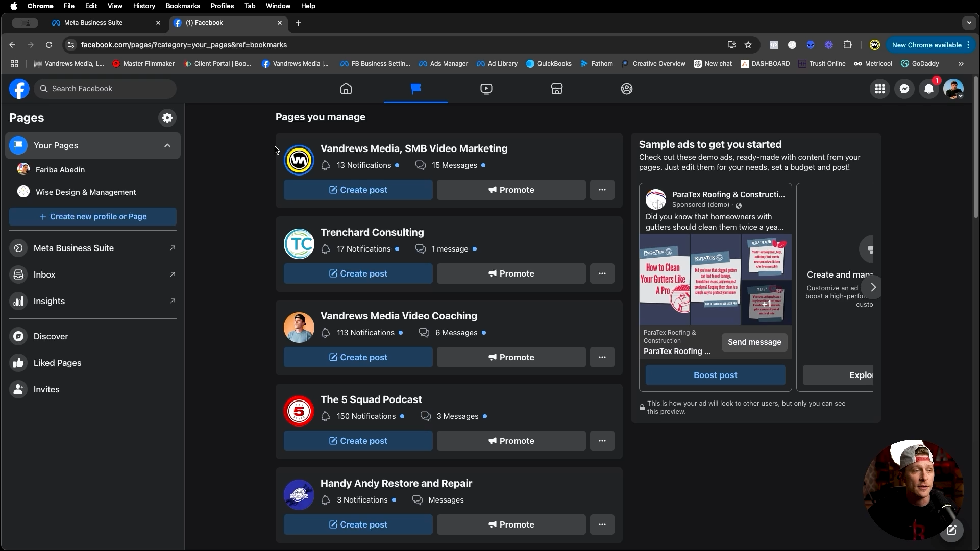Open the site information icon in address bar

tap(71, 45)
